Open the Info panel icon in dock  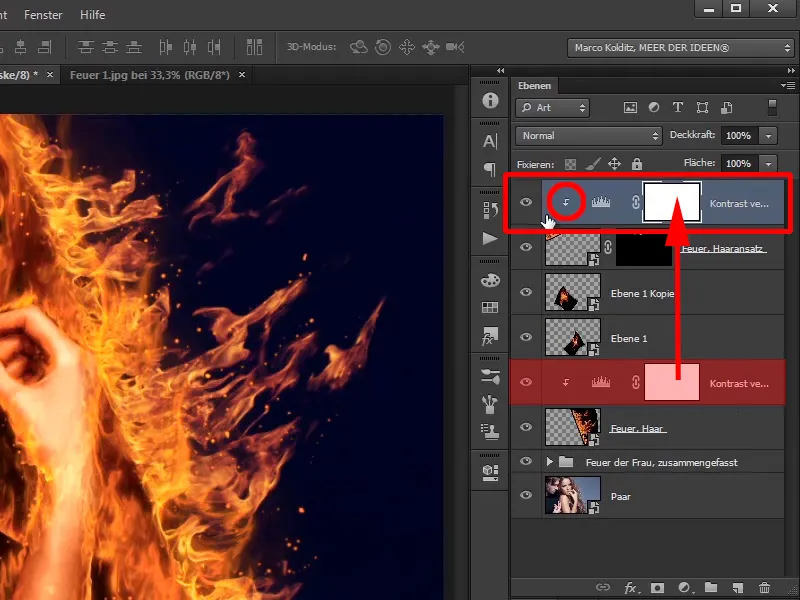pos(490,100)
